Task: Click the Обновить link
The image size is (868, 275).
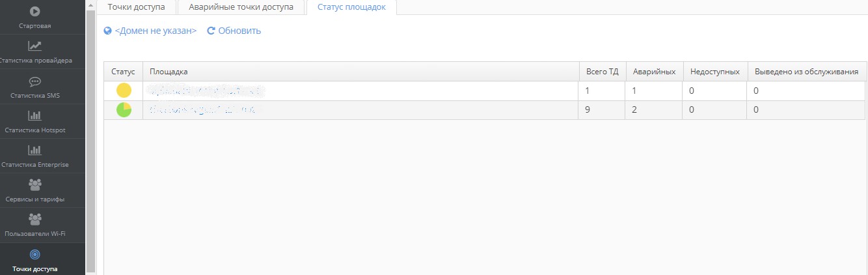Action: 239,31
